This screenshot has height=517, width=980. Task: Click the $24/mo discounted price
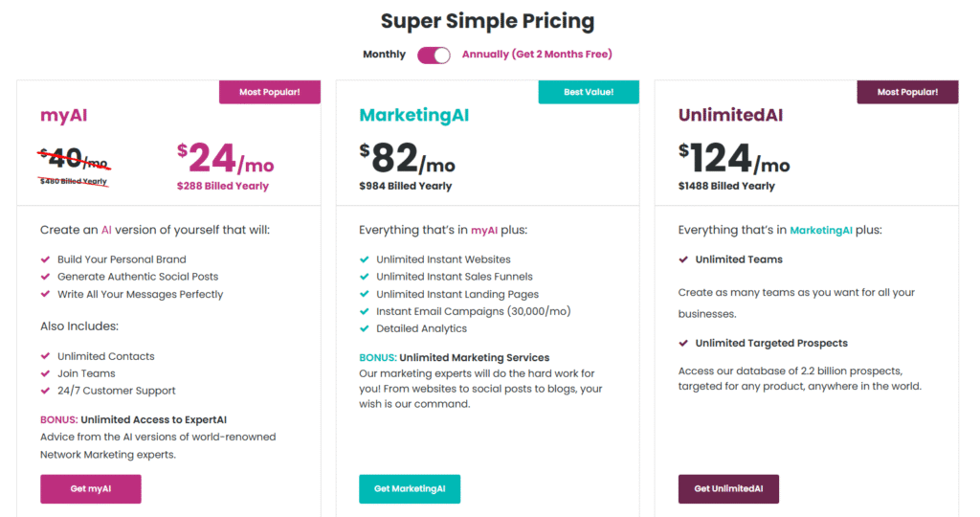pyautogui.click(x=224, y=157)
